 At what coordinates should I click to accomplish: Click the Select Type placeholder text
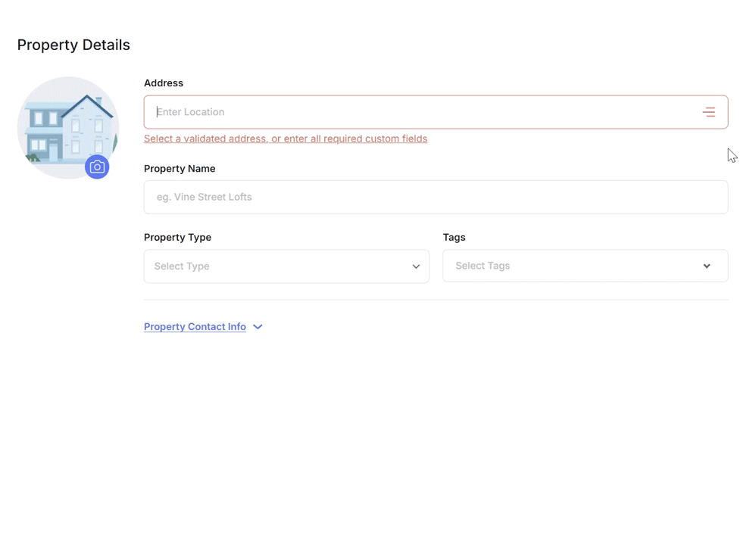pyautogui.click(x=182, y=266)
